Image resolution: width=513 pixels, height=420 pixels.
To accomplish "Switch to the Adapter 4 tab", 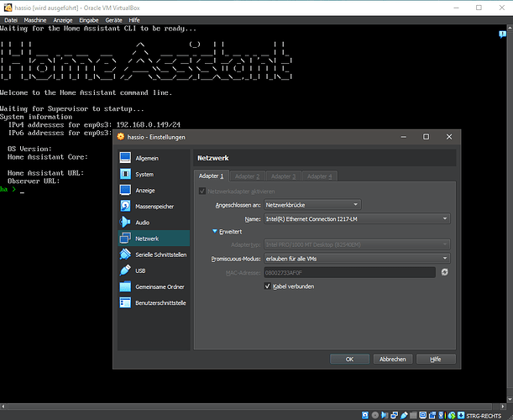I will coord(319,176).
